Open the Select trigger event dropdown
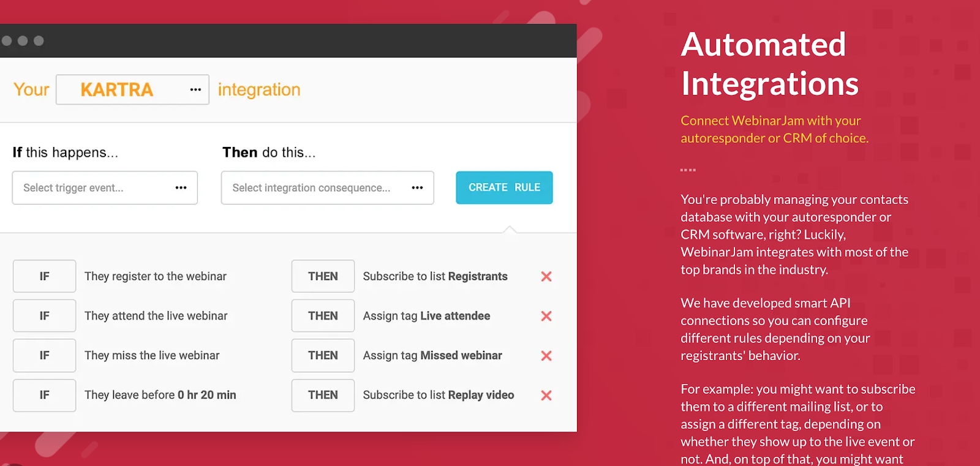Screen dimensions: 980x466 (x=105, y=188)
